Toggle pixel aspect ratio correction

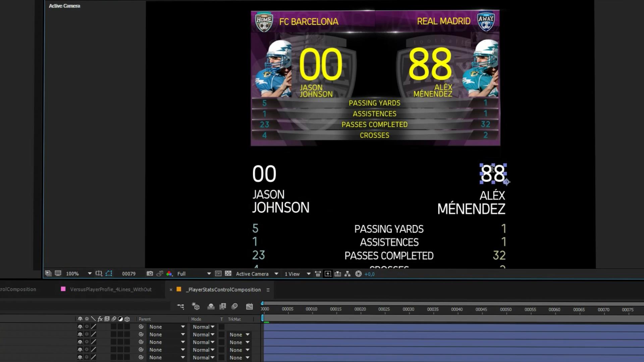[318, 274]
